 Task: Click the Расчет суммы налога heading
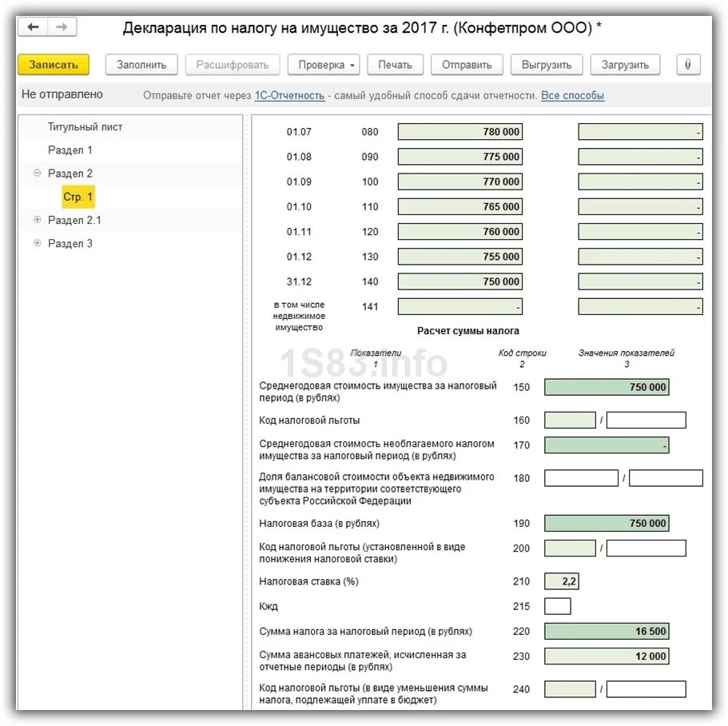[x=468, y=331]
